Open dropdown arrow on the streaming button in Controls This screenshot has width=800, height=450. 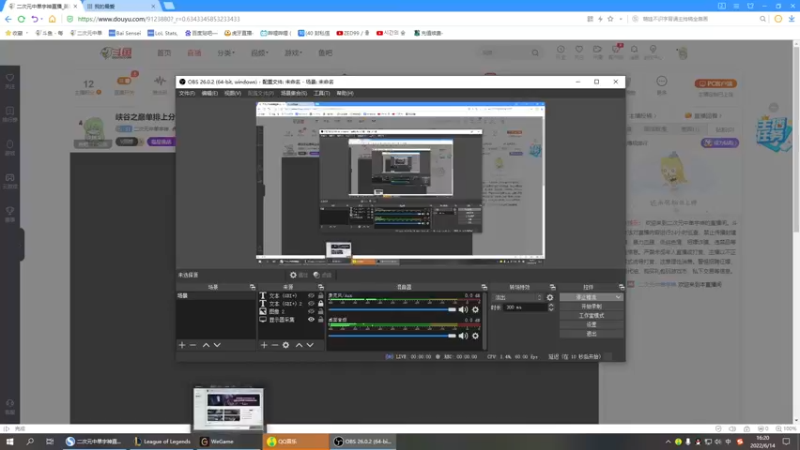tap(618, 297)
